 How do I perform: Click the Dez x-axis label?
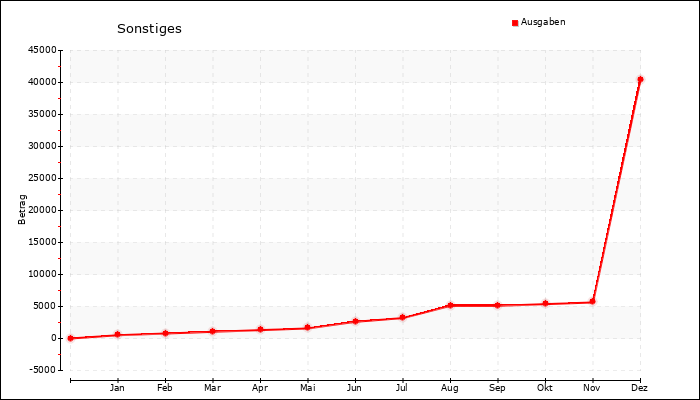point(639,387)
